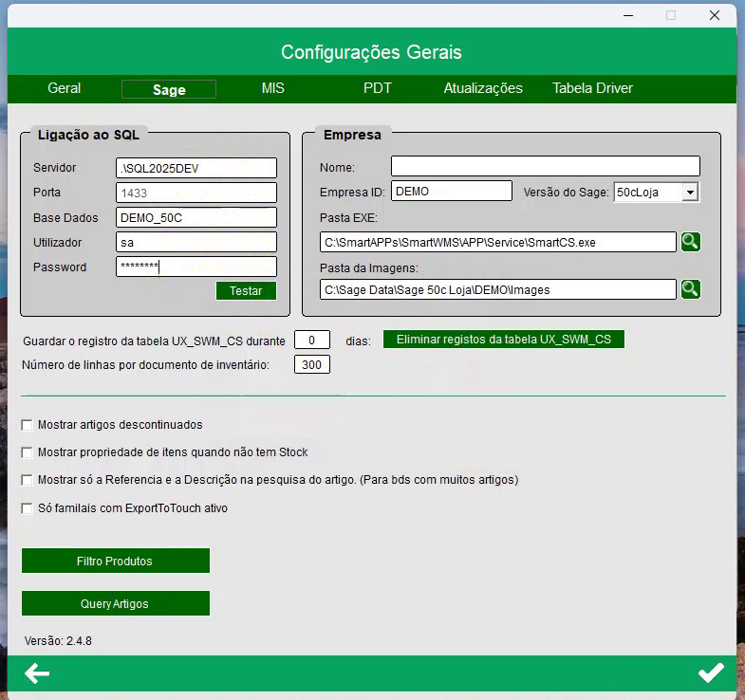The width and height of the screenshot is (745, 700).
Task: Open the Versão do Sage dropdown
Action: pyautogui.click(x=690, y=193)
